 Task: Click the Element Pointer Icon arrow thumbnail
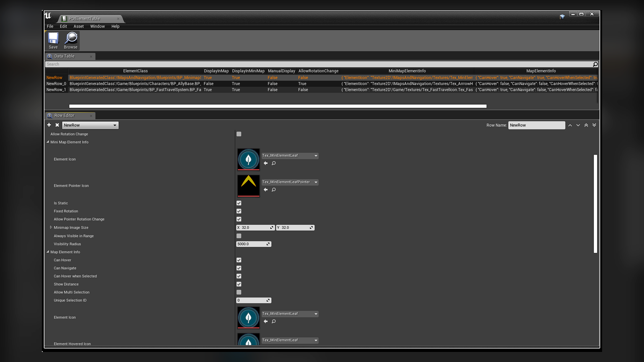coord(248,186)
